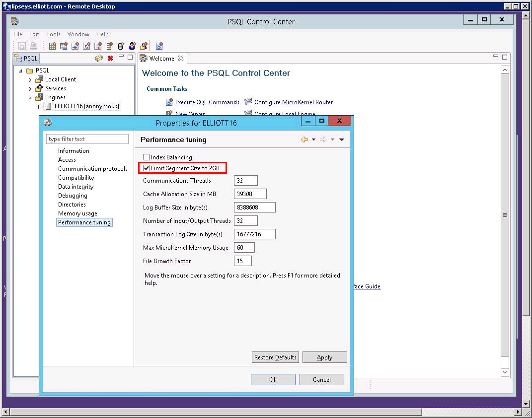Expand the Local Client tree node
The height and width of the screenshot is (418, 532).
[30, 80]
